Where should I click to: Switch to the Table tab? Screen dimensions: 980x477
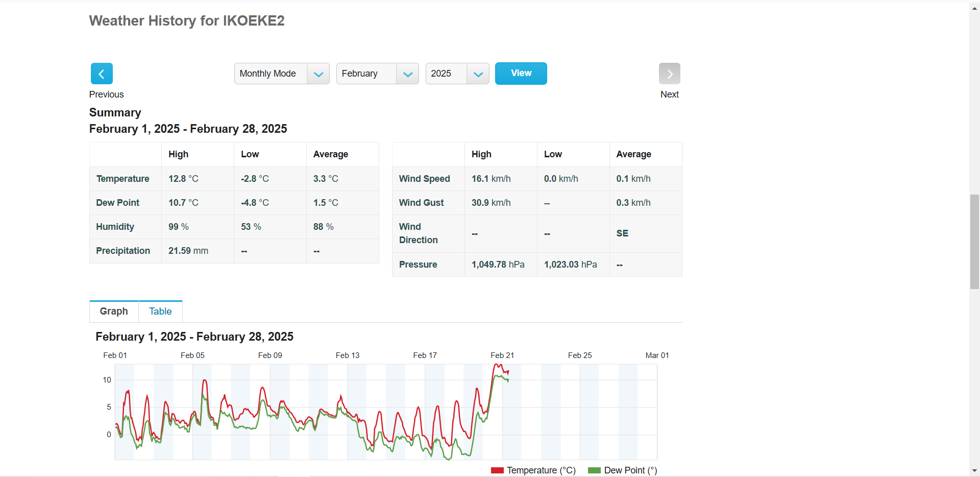160,312
